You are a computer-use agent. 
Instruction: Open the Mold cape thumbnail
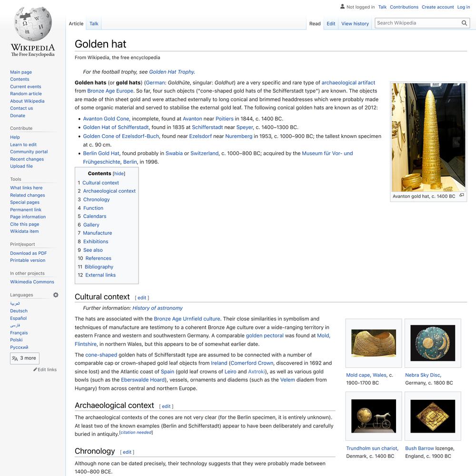(x=373, y=343)
